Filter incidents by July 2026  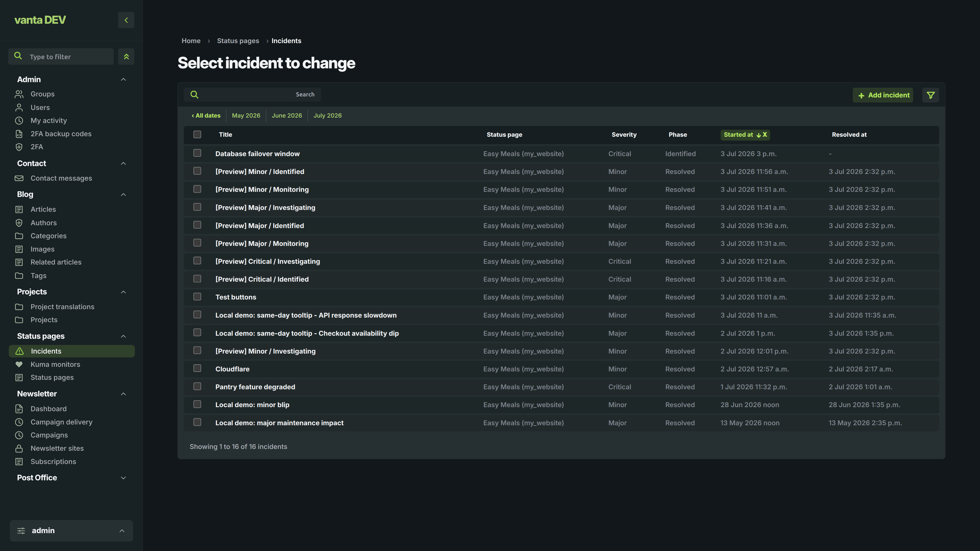coord(327,115)
